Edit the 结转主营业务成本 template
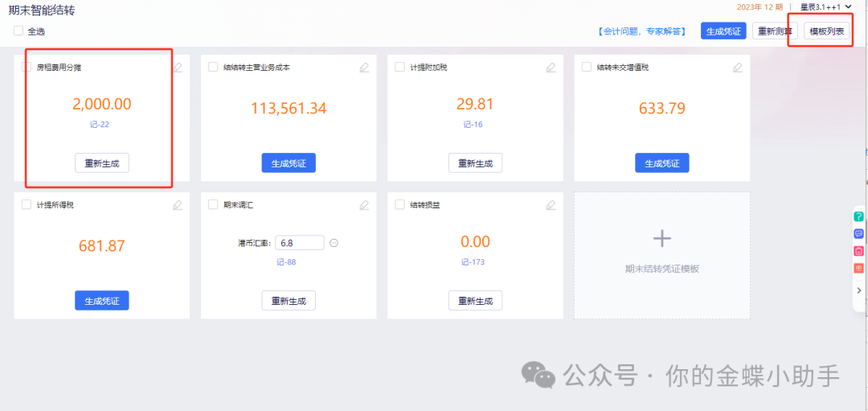The image size is (868, 411). point(364,68)
